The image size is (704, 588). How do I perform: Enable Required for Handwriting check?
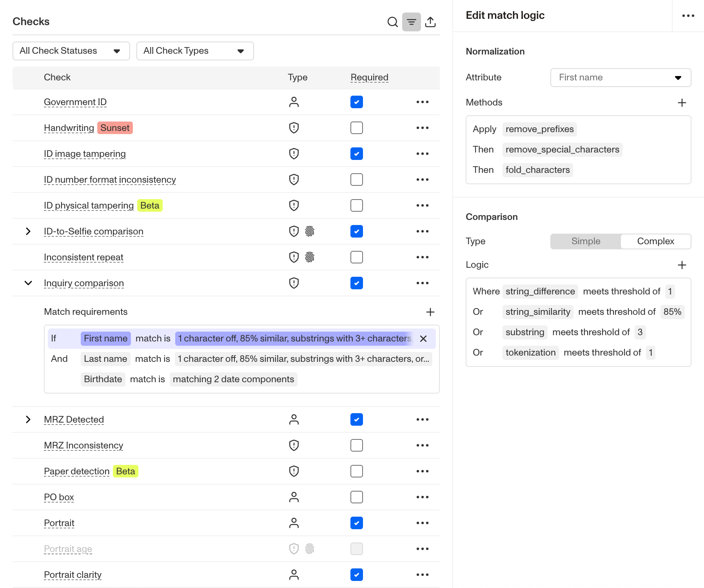click(x=357, y=128)
